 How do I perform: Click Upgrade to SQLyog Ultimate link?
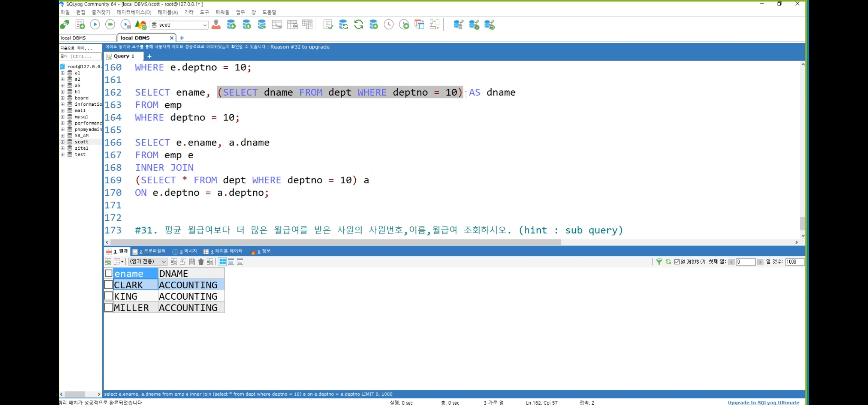763,402
